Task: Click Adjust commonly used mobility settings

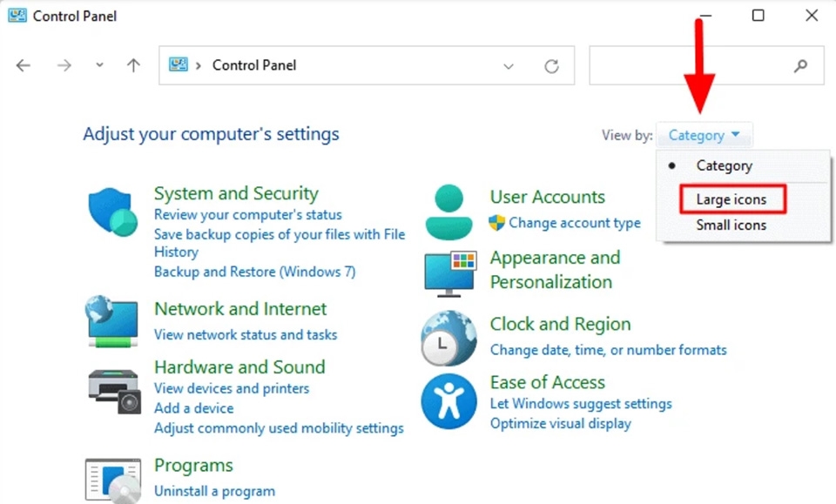Action: click(x=279, y=428)
